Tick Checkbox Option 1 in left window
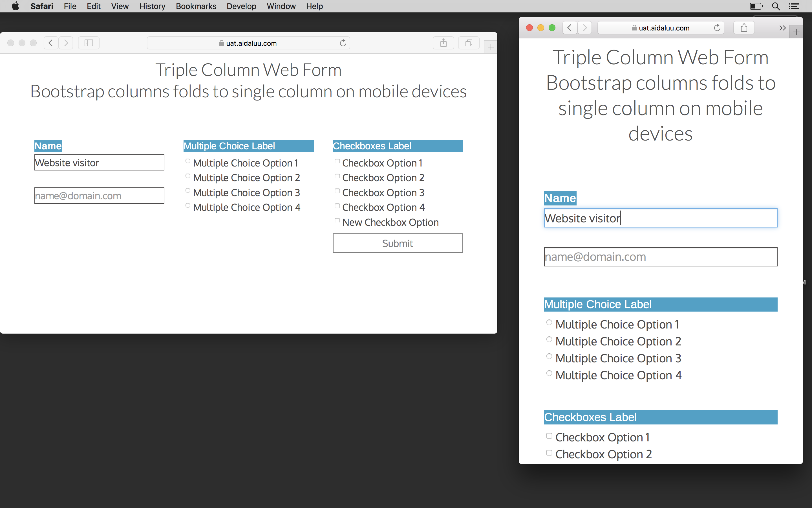This screenshot has width=812, height=508. (x=337, y=161)
